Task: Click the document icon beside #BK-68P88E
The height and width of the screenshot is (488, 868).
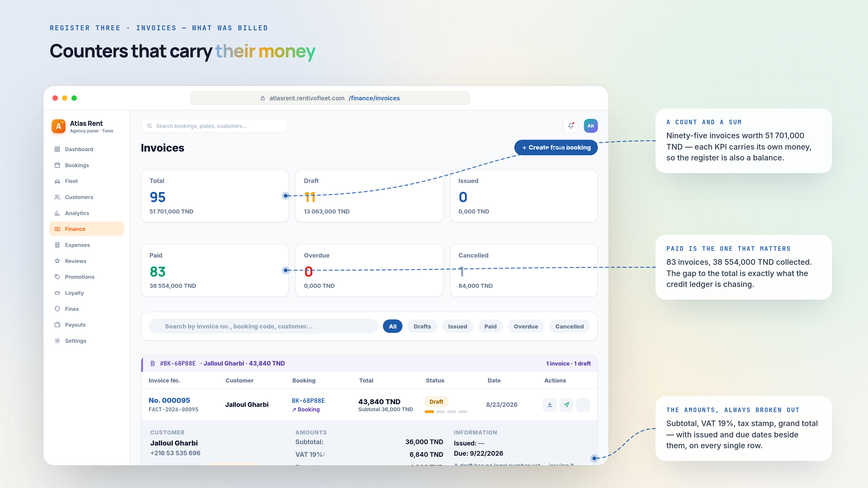Action: (153, 363)
